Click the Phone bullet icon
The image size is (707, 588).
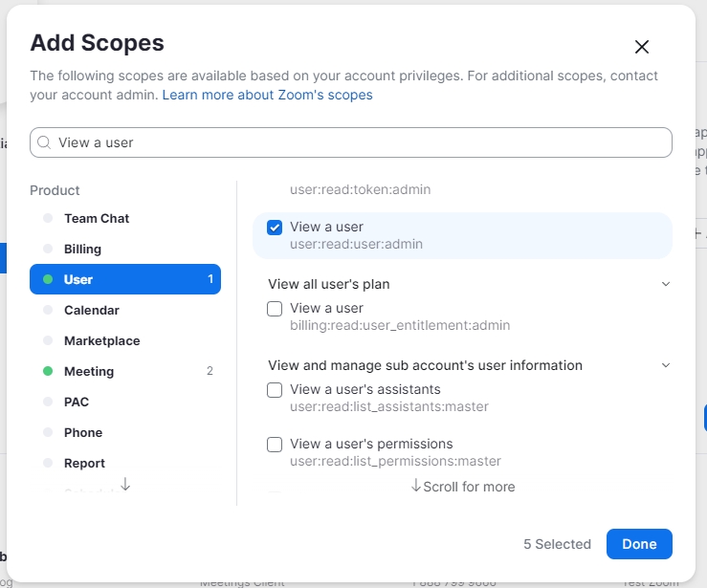pos(48,432)
